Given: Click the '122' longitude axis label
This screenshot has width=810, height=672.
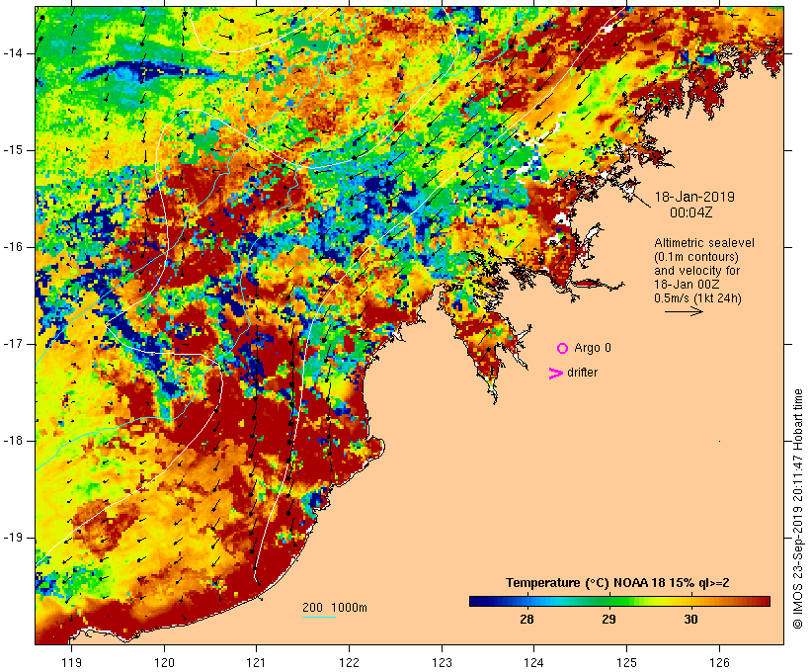Looking at the screenshot, I should pyautogui.click(x=350, y=663).
